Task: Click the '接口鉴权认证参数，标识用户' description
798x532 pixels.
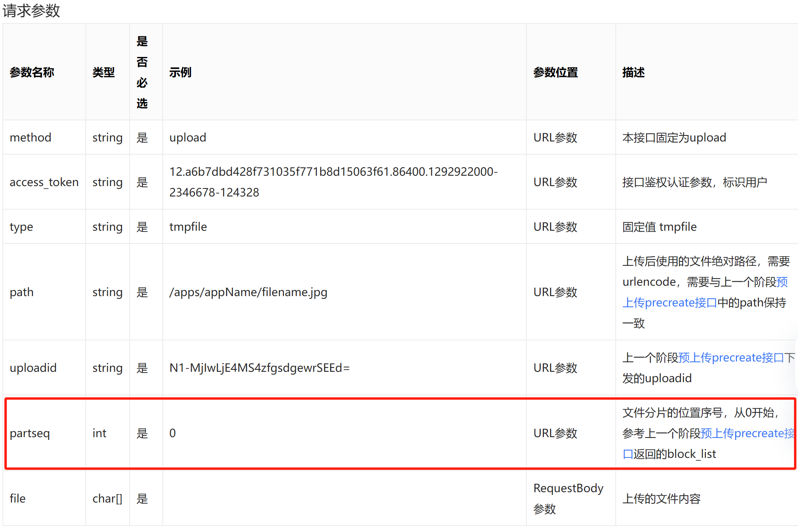Action: pyautogui.click(x=695, y=182)
